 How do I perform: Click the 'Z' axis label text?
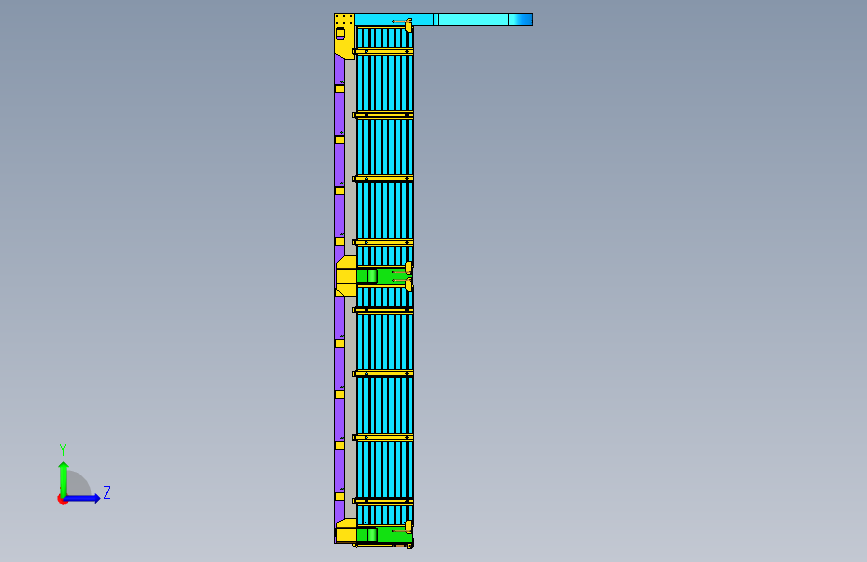tap(107, 492)
